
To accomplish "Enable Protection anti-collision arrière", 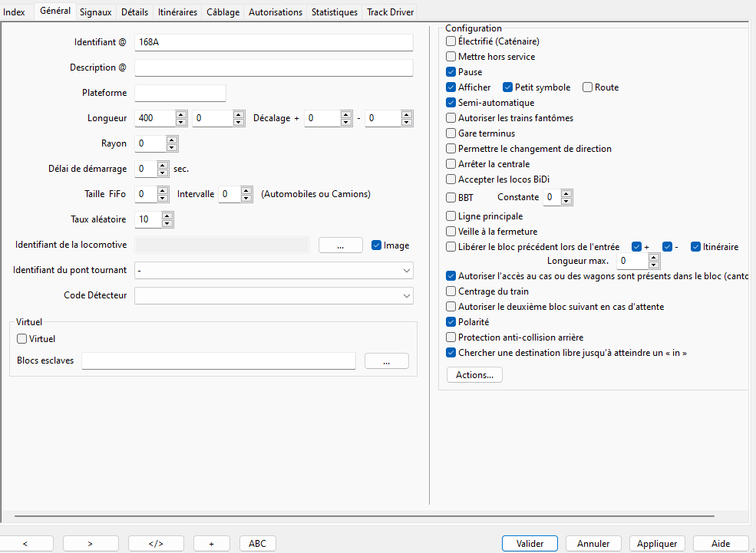I will 451,337.
